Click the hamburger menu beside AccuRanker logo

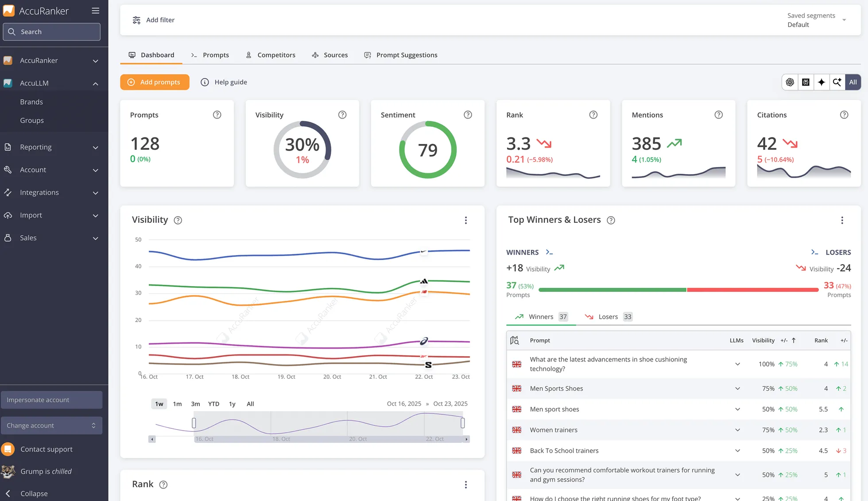[95, 11]
